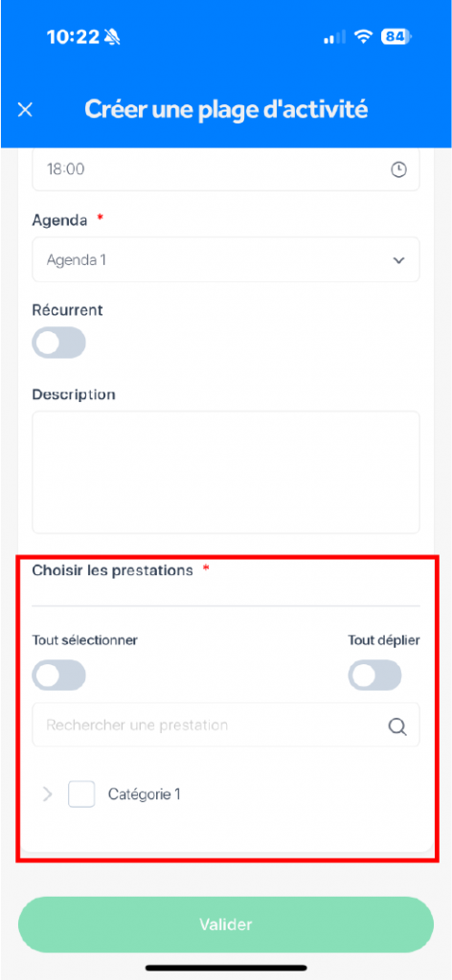Tap the 18:00 time field
The width and height of the screenshot is (452, 980).
(x=226, y=168)
